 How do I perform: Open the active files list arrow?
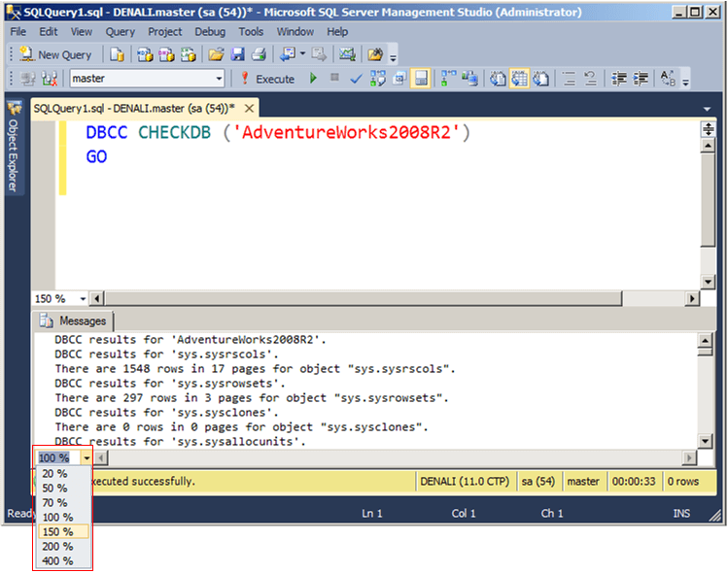(707, 109)
